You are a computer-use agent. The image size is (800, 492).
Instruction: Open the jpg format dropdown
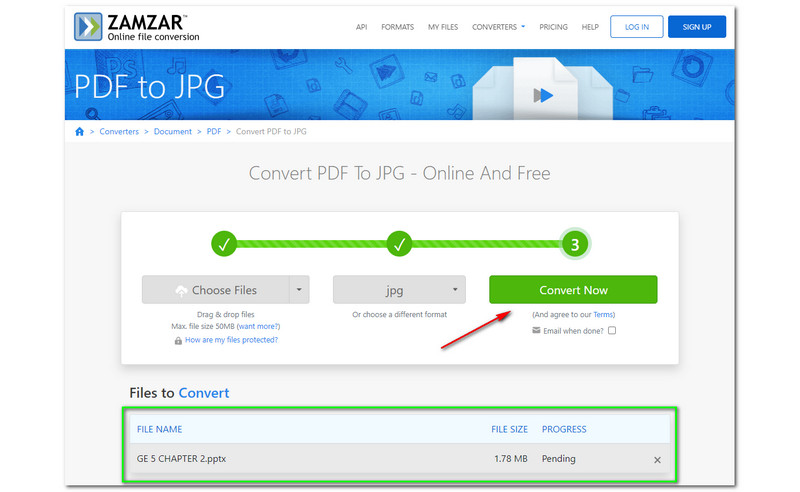[x=399, y=290]
